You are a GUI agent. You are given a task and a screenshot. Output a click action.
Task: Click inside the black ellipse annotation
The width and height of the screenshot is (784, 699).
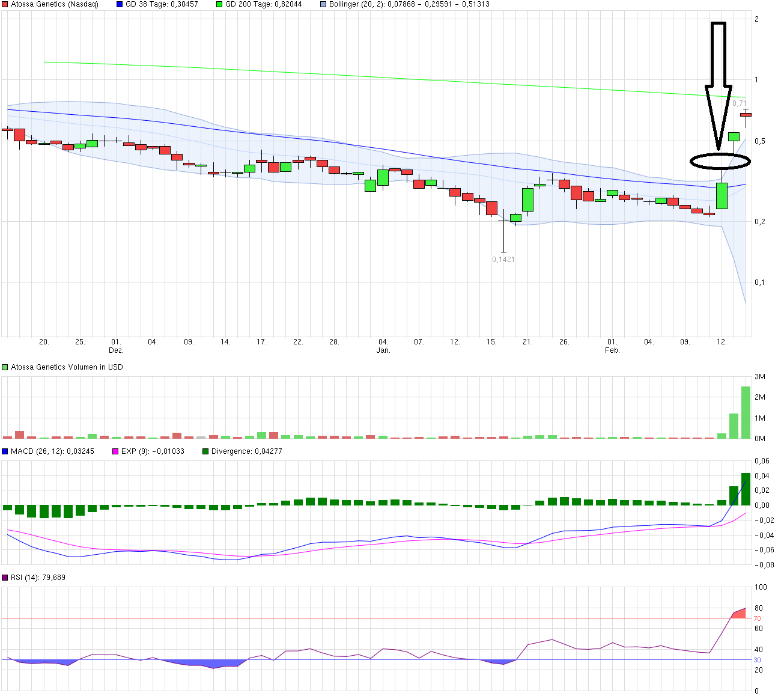[x=720, y=161]
